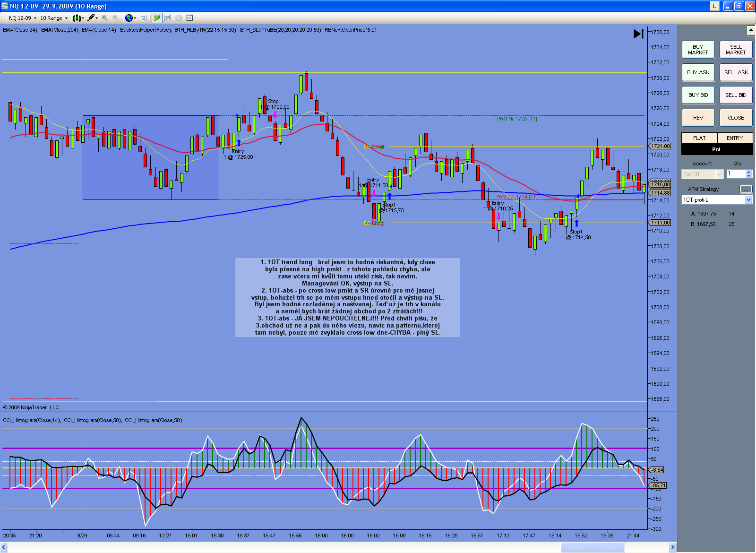Click the scrollbar left arrow
Image resolution: width=756 pixels, height=553 pixels.
tap(4, 547)
